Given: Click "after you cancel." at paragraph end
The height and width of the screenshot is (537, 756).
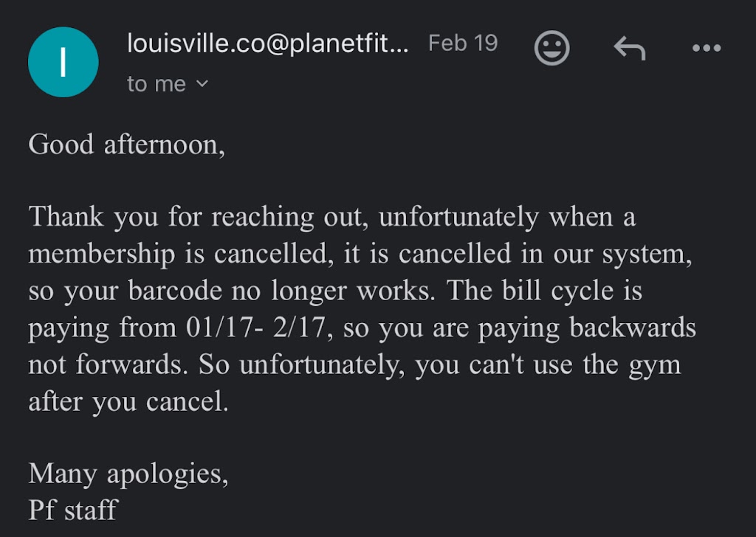Looking at the screenshot, I should coord(128,402).
